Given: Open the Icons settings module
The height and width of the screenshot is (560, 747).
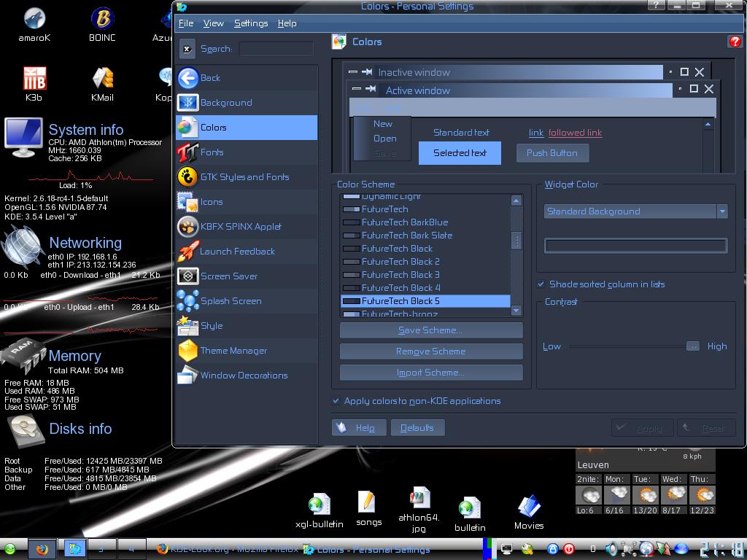Looking at the screenshot, I should [x=247, y=201].
